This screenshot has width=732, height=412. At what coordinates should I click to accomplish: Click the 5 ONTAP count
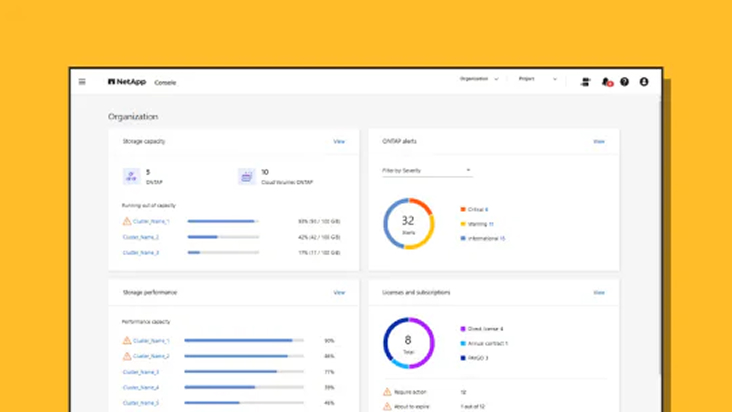pyautogui.click(x=148, y=172)
